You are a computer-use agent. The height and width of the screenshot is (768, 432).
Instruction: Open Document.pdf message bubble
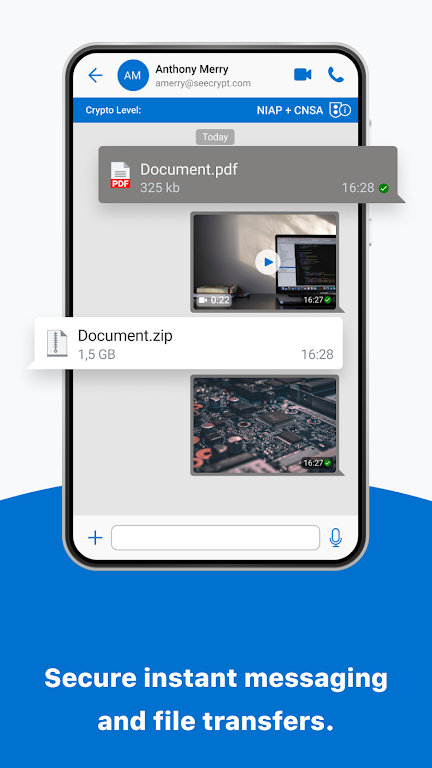pos(248,174)
